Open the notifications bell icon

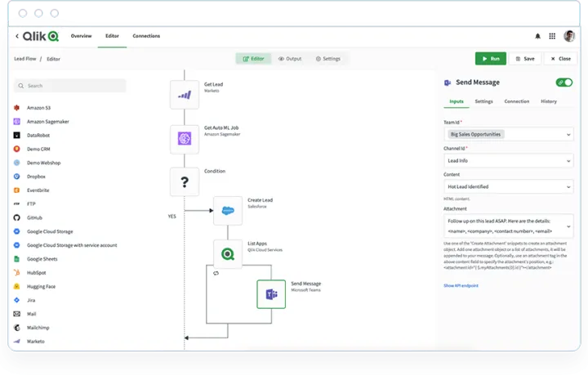point(537,36)
